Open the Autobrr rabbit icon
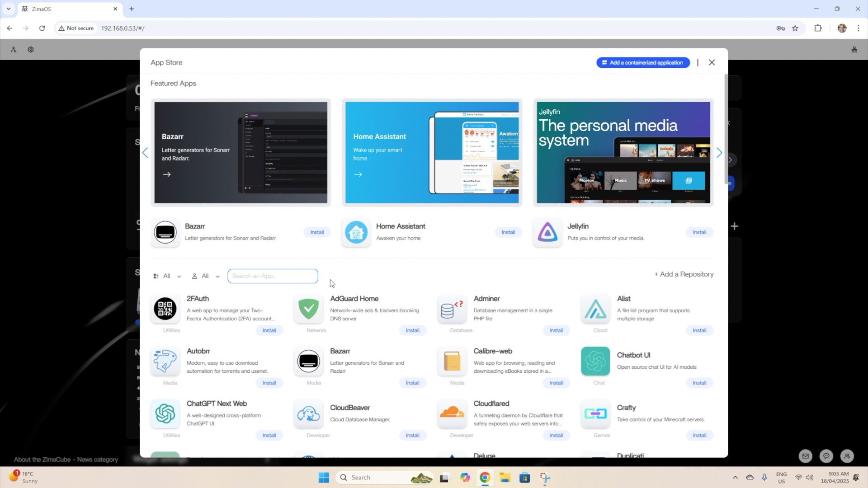868x488 pixels. 165,361
